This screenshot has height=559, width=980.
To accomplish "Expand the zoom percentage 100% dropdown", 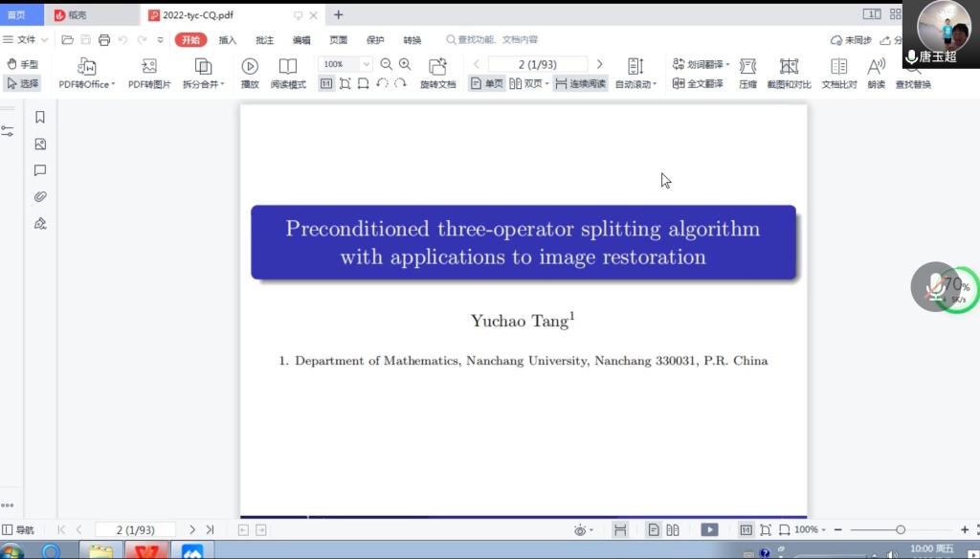I will click(366, 64).
